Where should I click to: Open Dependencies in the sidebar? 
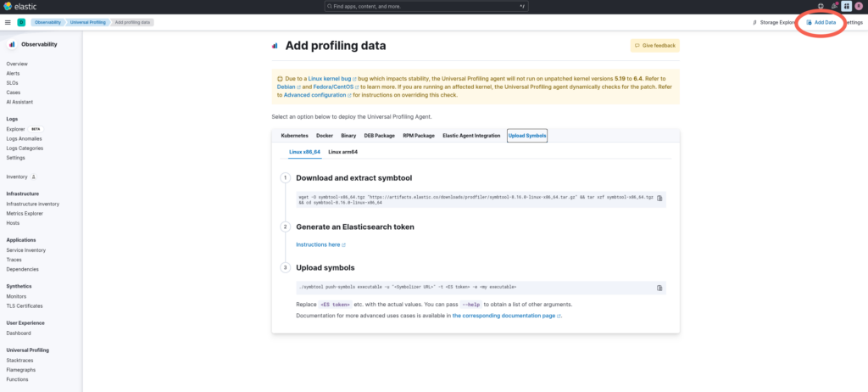[22, 269]
